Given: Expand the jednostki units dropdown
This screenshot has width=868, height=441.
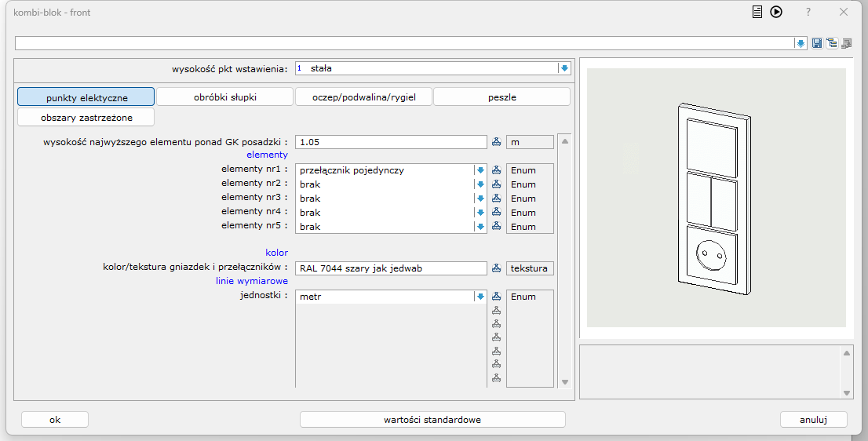Looking at the screenshot, I should click(480, 297).
